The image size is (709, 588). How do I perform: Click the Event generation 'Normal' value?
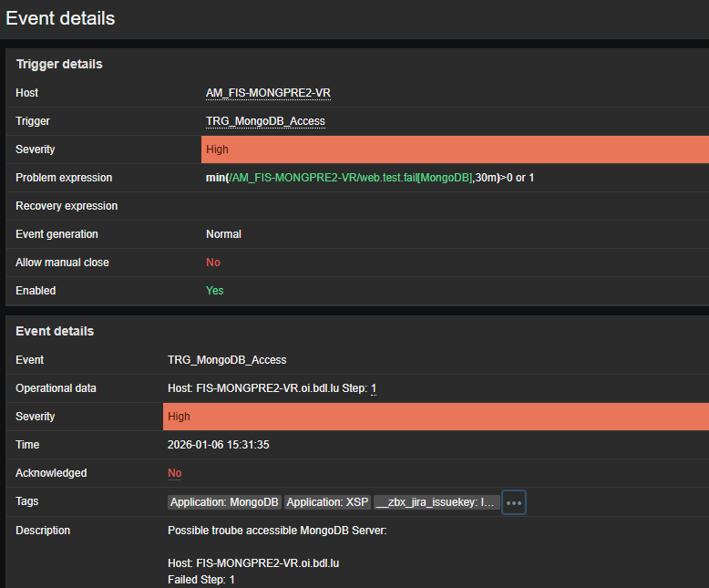(x=223, y=234)
